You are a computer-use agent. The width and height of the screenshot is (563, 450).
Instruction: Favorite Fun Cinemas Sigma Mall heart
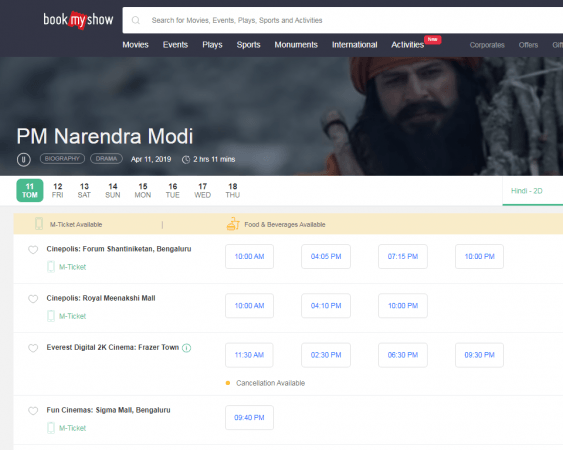point(33,411)
